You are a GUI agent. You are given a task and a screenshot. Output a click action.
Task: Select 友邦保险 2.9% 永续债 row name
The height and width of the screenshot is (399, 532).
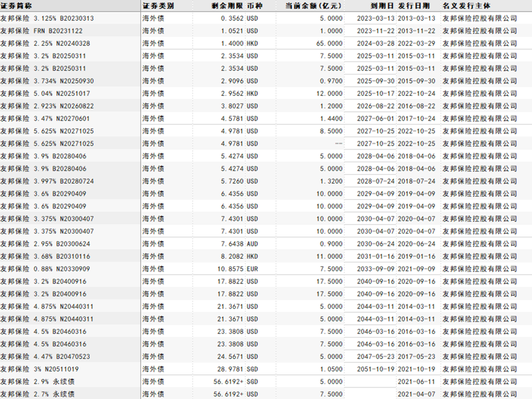38,382
